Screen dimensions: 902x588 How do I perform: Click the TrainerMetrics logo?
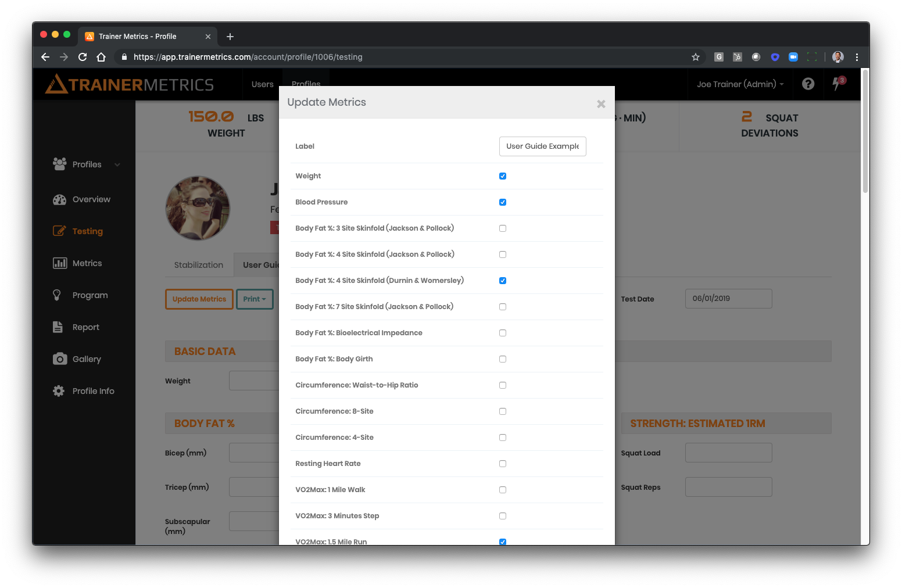click(130, 84)
